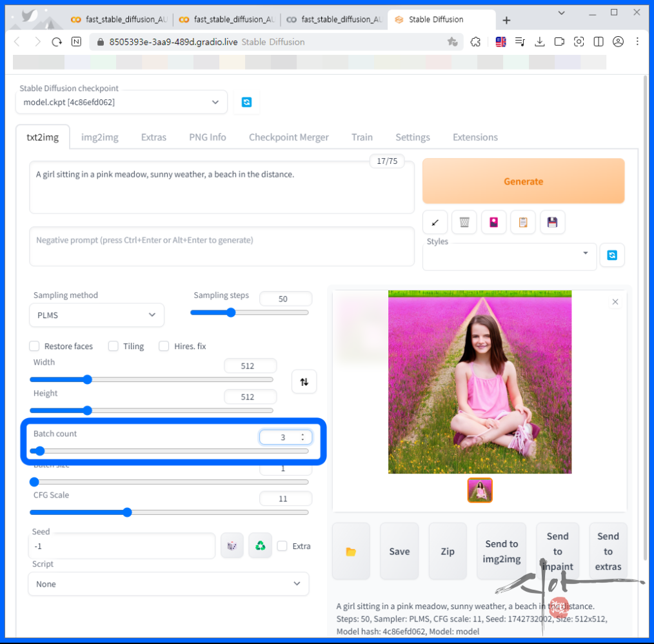Screen dimensions: 654x644
Task: Click Send to extras button
Action: pyautogui.click(x=608, y=551)
